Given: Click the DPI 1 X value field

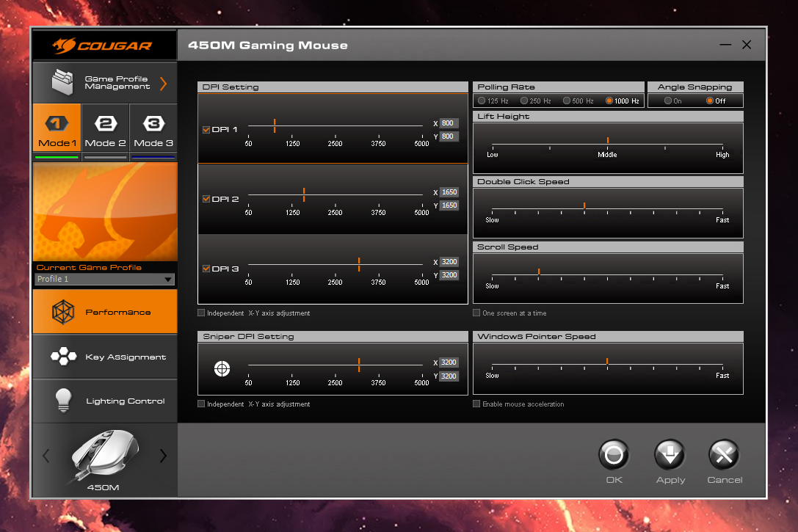Looking at the screenshot, I should click(x=449, y=123).
